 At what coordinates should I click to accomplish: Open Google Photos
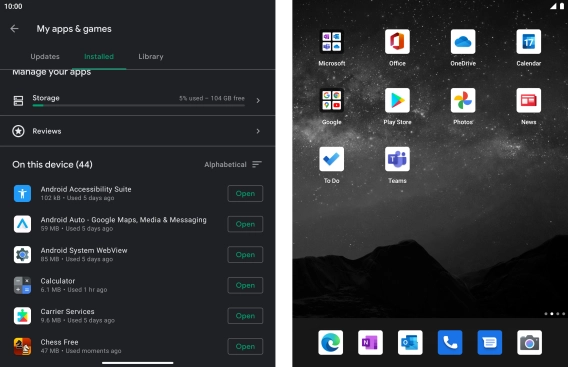pyautogui.click(x=463, y=100)
